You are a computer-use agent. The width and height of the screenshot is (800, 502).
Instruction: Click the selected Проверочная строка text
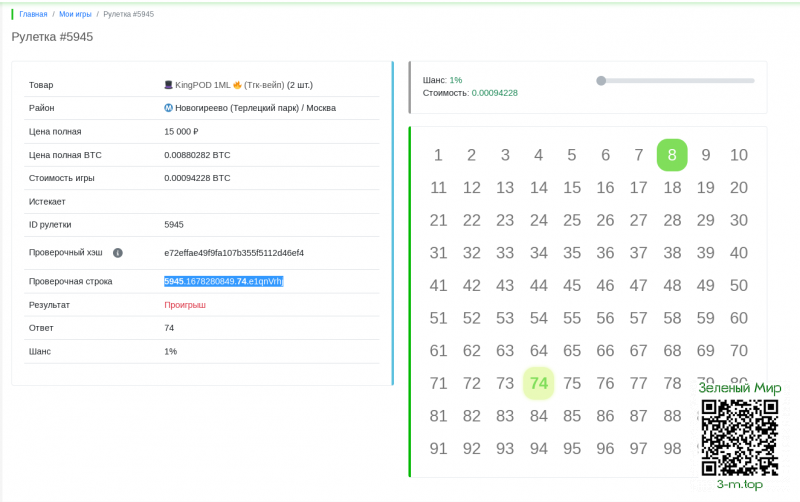pos(224,281)
